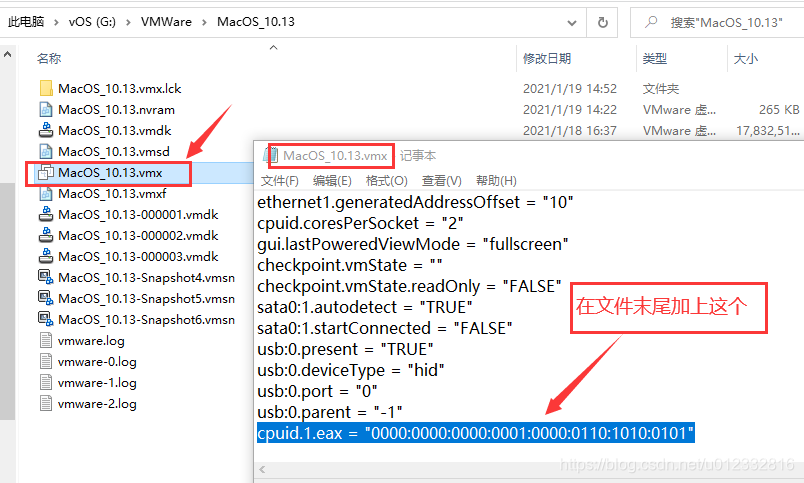Click the vmware-1.log file icon
The width and height of the screenshot is (804, 483).
[46, 383]
